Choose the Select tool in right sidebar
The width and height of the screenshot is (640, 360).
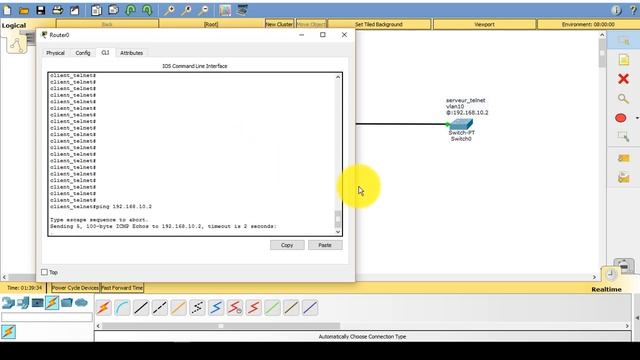click(623, 40)
